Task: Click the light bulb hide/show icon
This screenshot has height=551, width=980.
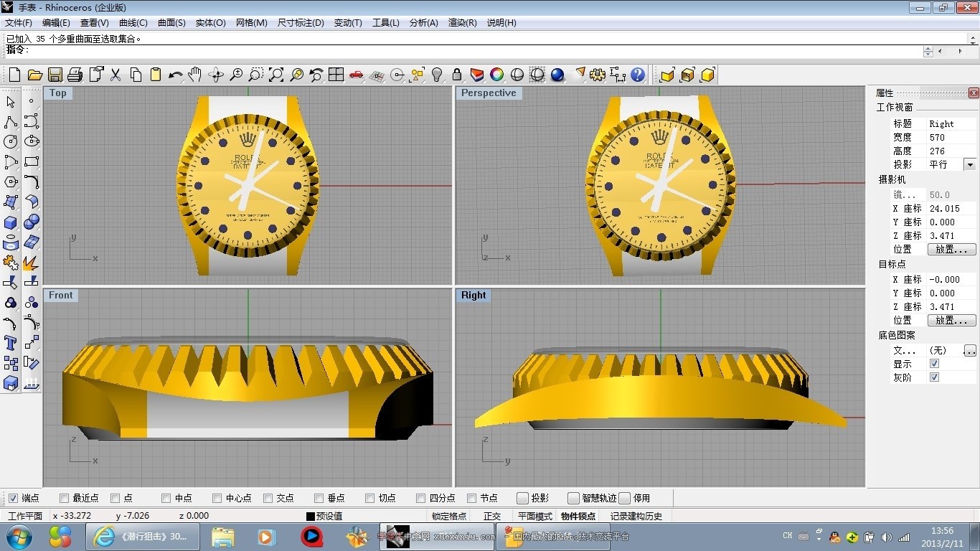Action: 437,75
